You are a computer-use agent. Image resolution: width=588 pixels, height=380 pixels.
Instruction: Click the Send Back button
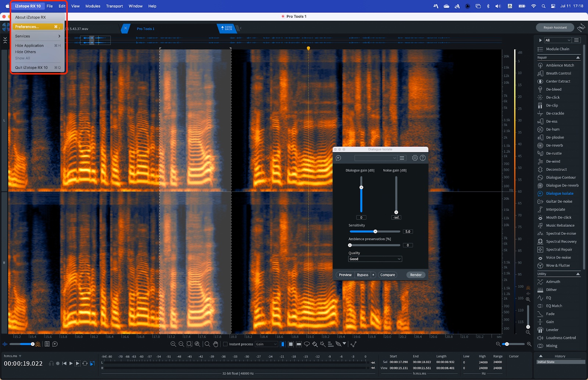[x=227, y=28]
